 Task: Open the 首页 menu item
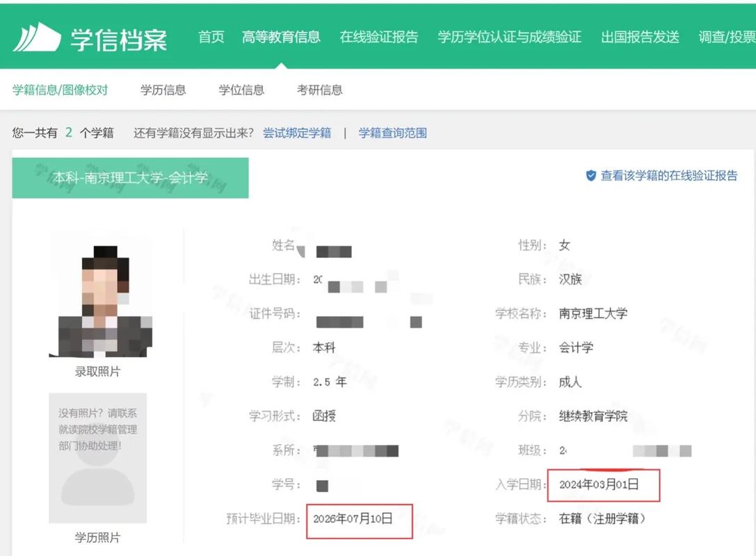point(211,37)
